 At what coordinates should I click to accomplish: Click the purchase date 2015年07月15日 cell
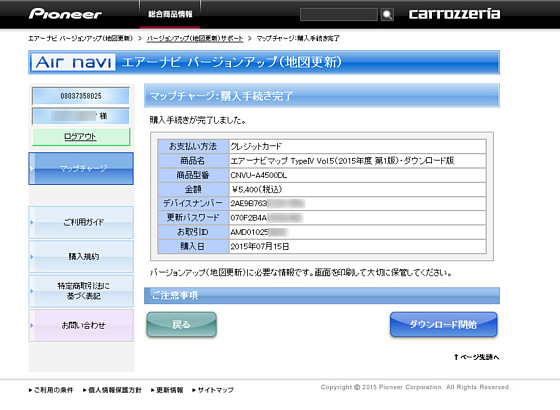coord(357,246)
